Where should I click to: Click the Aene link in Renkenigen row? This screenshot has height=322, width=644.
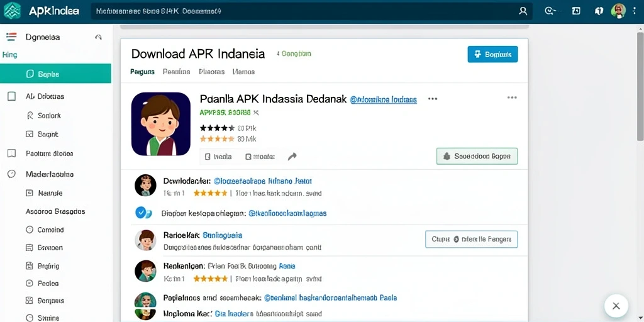tap(287, 266)
